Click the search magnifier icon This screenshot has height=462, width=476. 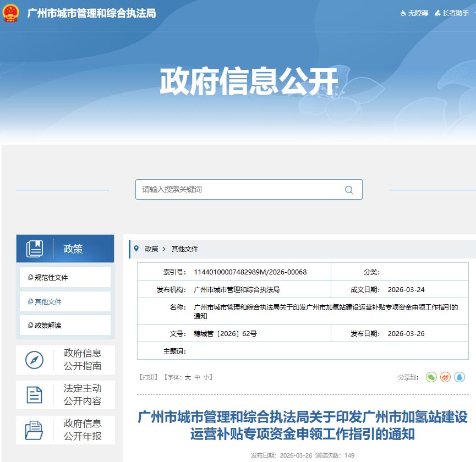[x=348, y=189]
